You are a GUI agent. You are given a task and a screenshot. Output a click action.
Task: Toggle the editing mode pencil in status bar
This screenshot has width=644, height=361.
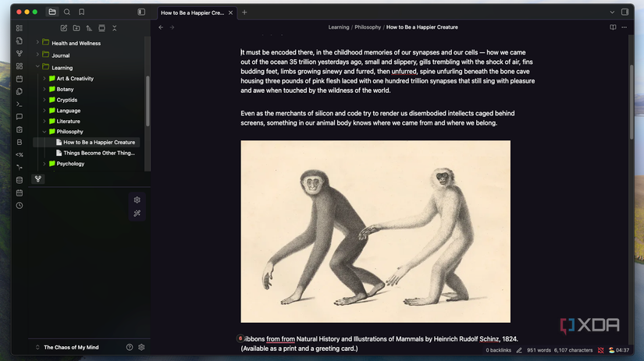(x=519, y=350)
